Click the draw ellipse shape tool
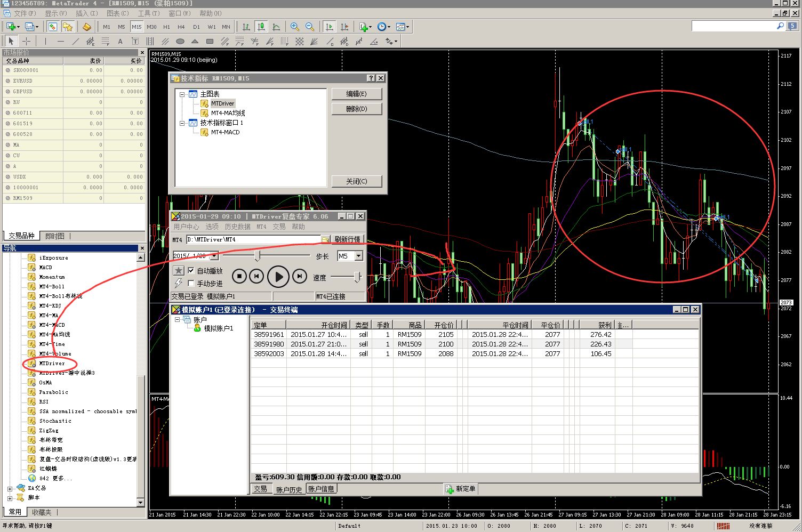The height and width of the screenshot is (532, 802). (x=180, y=41)
